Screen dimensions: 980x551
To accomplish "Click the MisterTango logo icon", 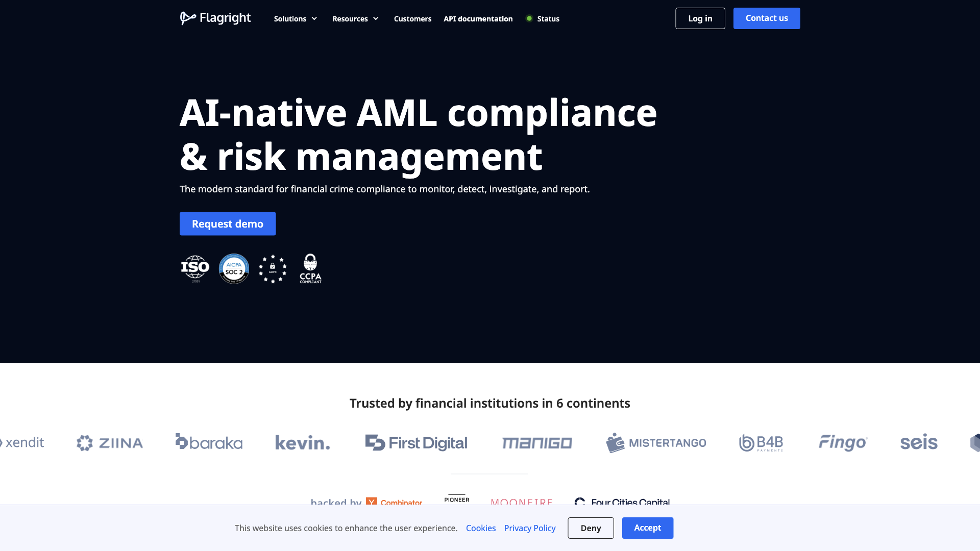I will pos(613,442).
